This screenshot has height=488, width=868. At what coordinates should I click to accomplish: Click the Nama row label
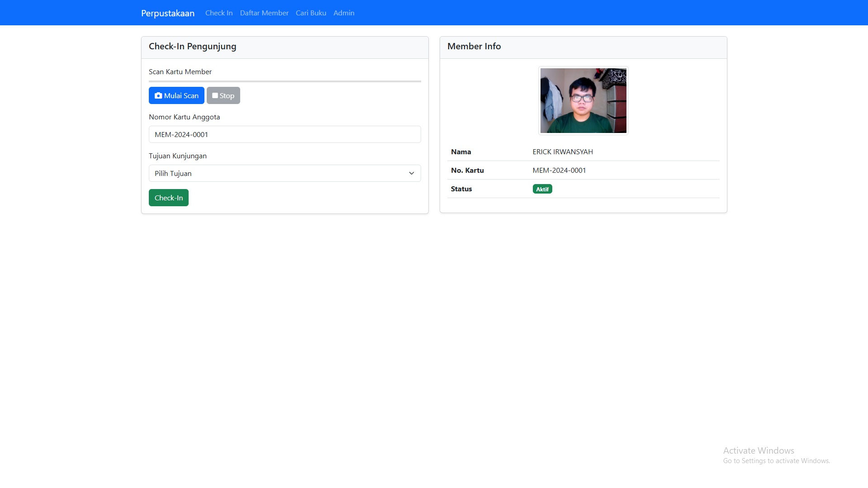[x=461, y=152]
